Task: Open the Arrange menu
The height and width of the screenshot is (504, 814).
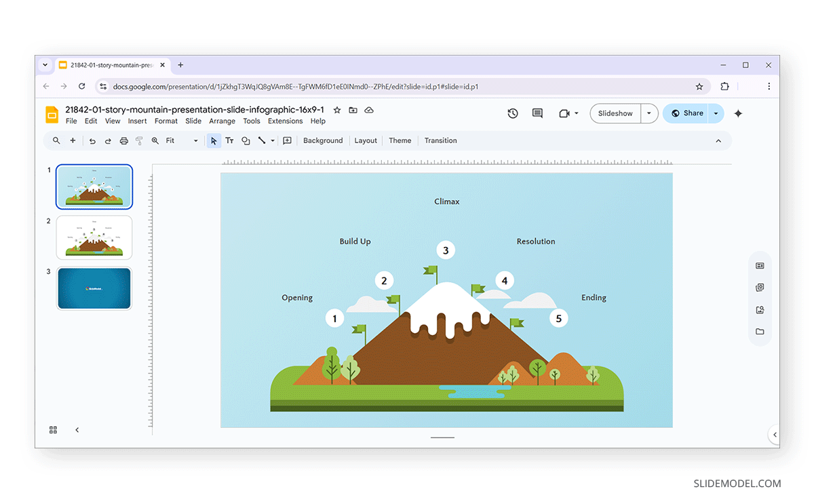Action: pos(222,121)
